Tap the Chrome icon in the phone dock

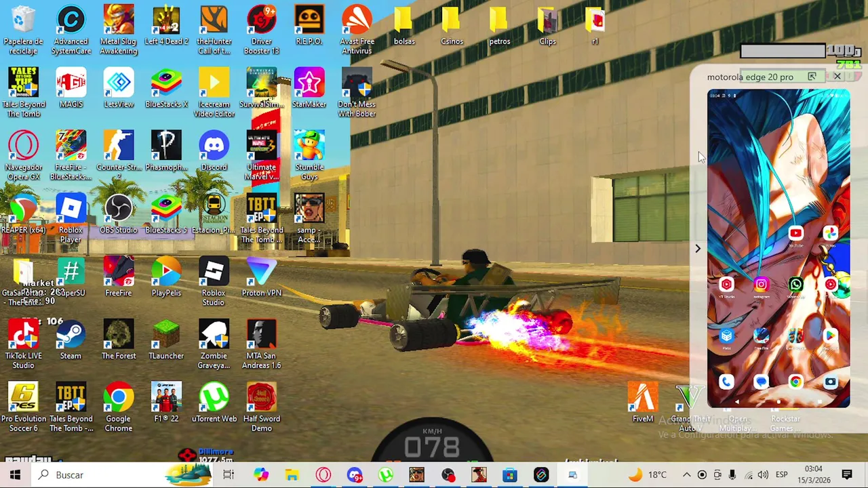[795, 382]
